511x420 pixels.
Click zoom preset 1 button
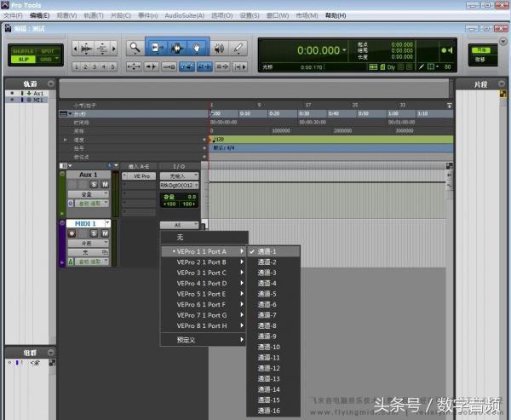click(x=77, y=66)
